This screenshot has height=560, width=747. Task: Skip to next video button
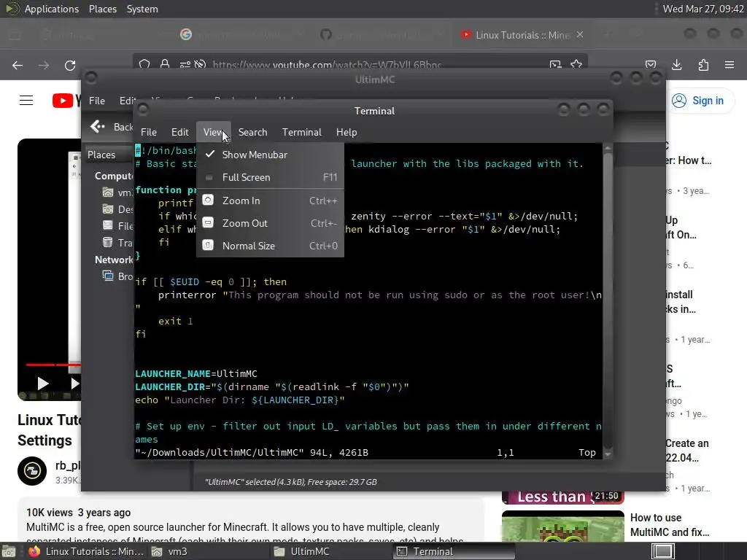pyautogui.click(x=75, y=384)
